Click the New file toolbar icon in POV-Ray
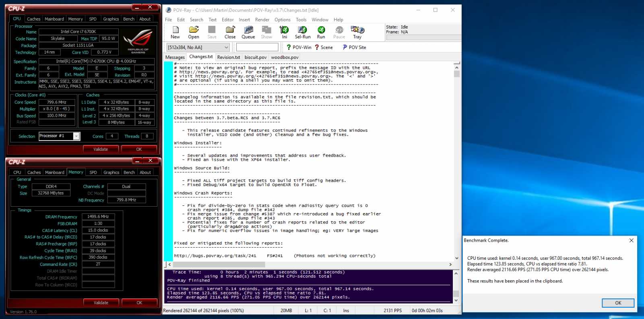 [175, 33]
